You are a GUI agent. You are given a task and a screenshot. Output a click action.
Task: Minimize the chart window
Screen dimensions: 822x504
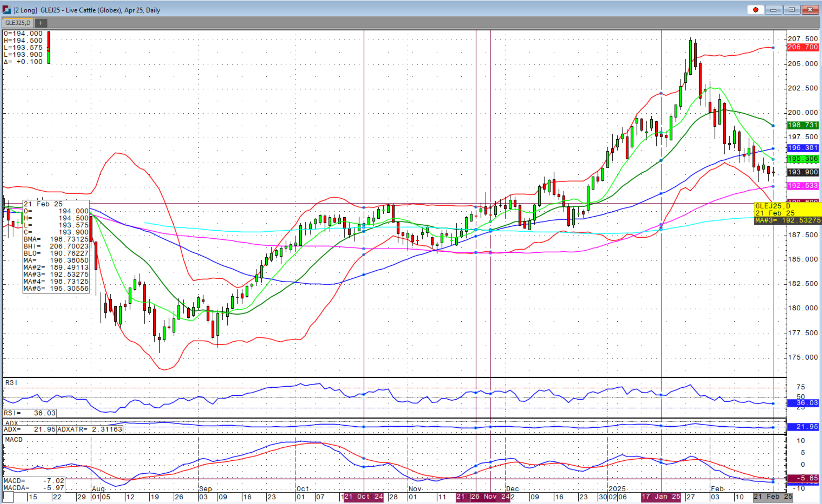[773, 10]
